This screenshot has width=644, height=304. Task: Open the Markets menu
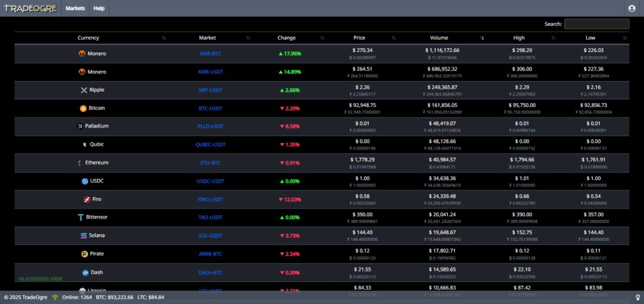[x=75, y=8]
